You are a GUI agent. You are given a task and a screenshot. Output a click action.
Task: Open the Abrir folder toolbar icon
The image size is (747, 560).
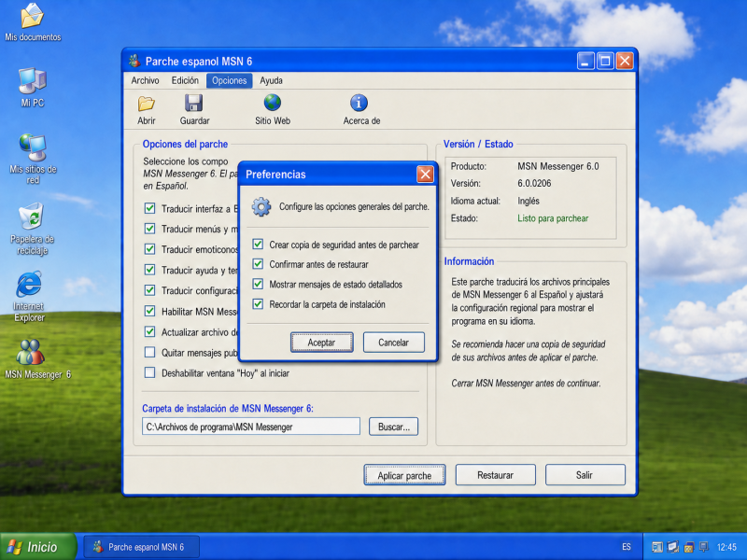[x=147, y=104]
